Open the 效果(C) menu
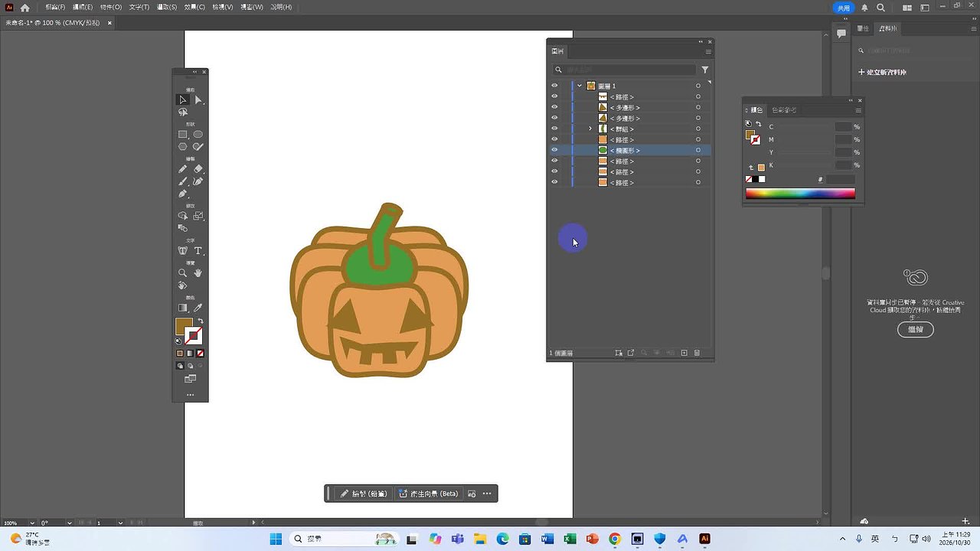The height and width of the screenshot is (551, 980). point(194,7)
